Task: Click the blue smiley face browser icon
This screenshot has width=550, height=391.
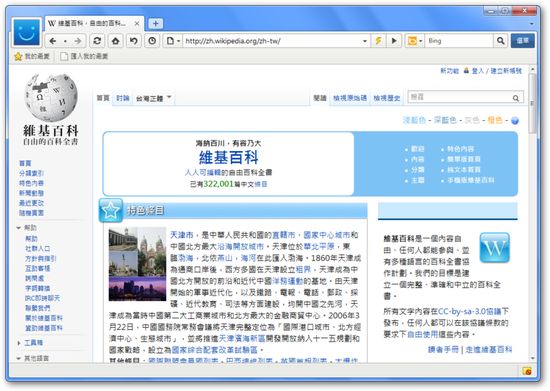Action: pyautogui.click(x=27, y=32)
